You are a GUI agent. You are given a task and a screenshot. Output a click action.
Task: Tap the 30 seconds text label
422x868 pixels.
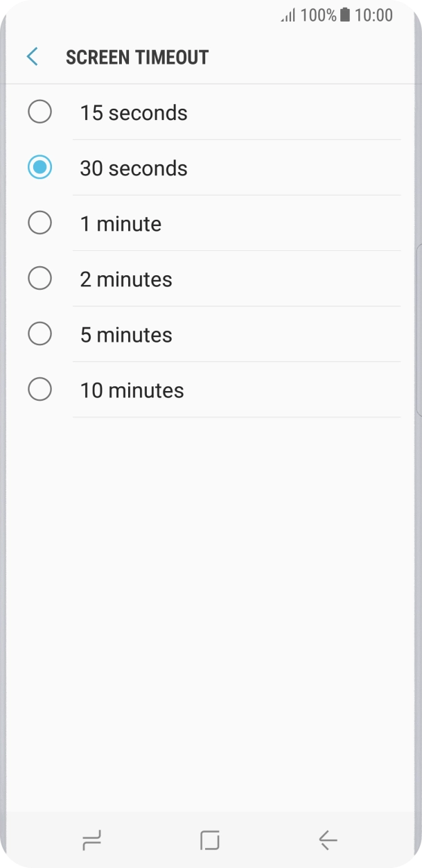(x=134, y=168)
